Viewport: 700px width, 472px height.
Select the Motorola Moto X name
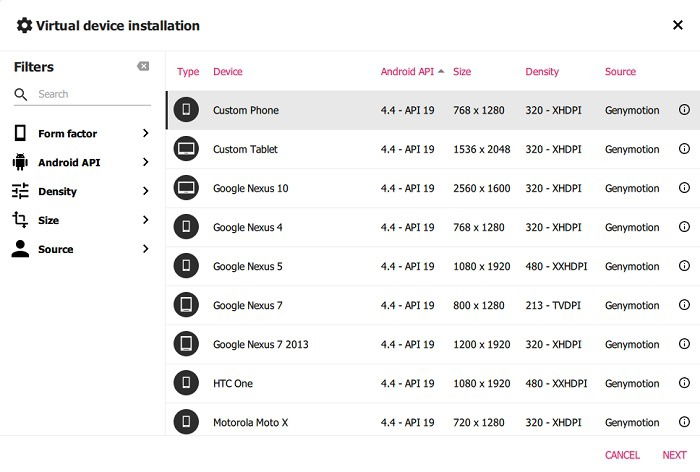250,422
